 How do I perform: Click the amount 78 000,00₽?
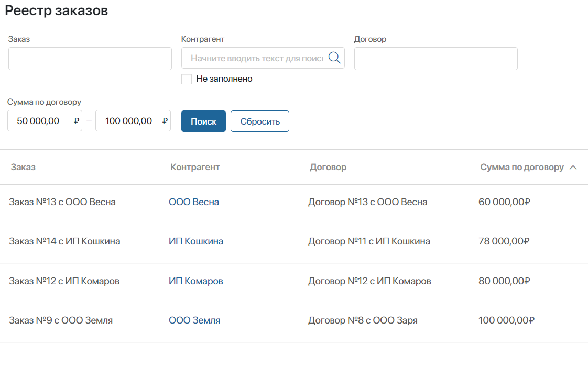tap(504, 241)
